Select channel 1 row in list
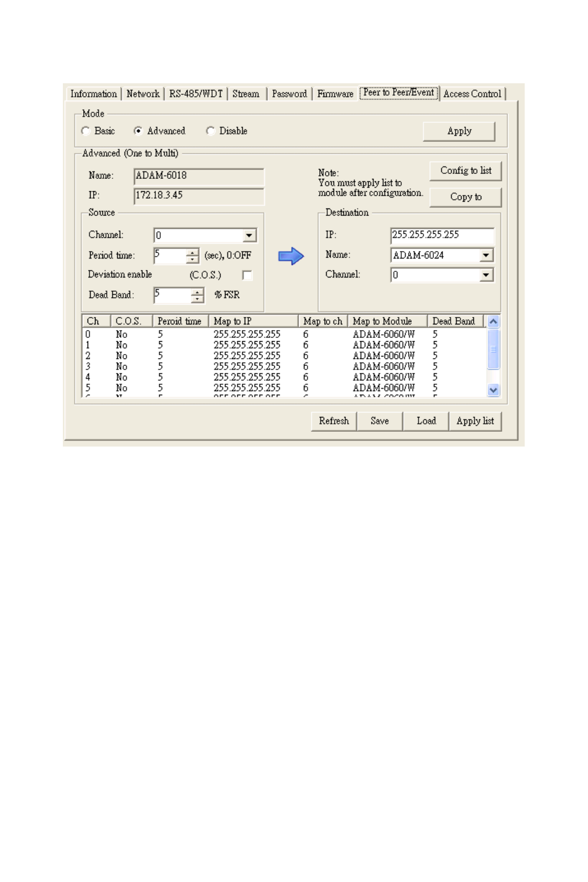Viewport: 588px width, 882px height. tap(284, 345)
